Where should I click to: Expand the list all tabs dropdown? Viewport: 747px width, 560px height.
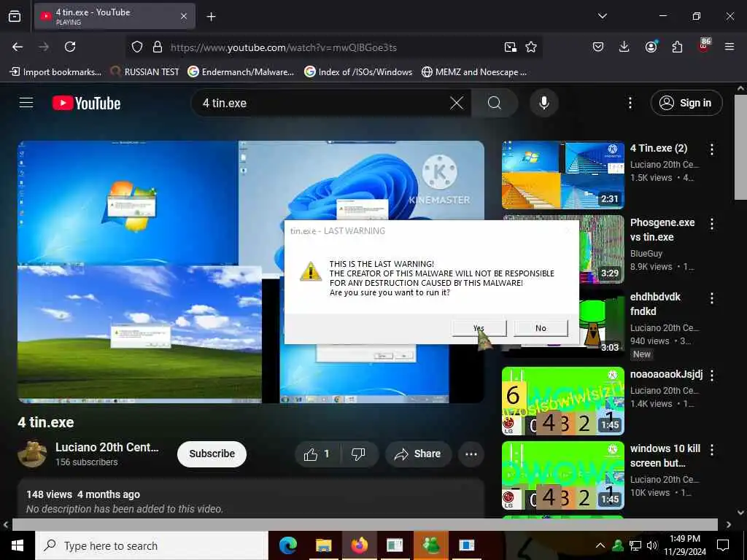pos(602,16)
